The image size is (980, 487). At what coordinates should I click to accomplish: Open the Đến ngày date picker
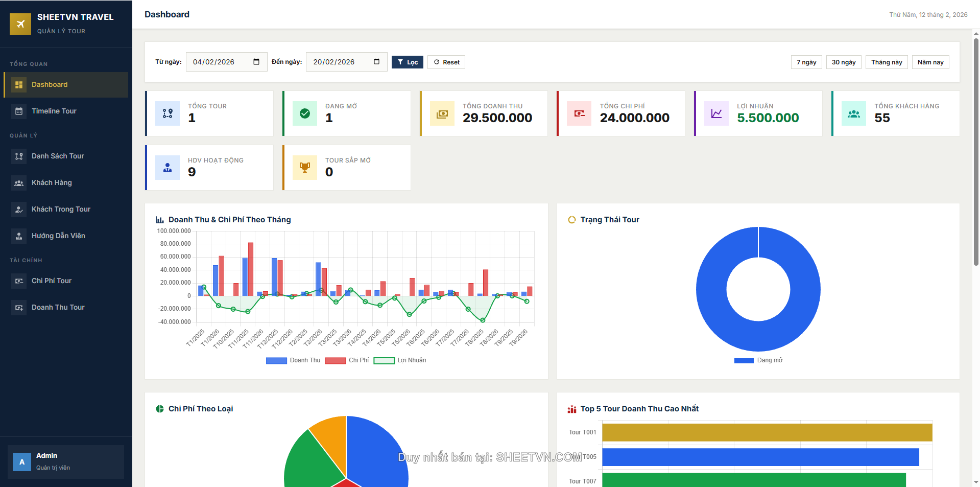[377, 61]
